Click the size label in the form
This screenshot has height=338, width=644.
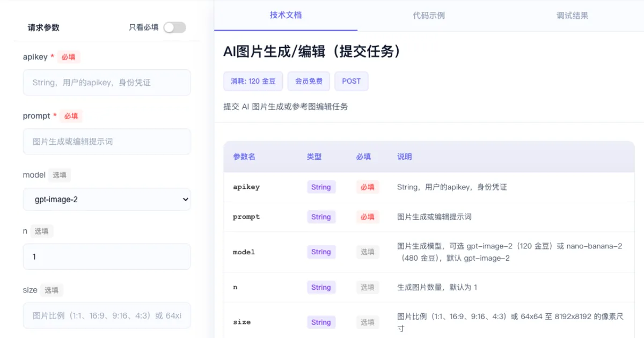point(30,290)
